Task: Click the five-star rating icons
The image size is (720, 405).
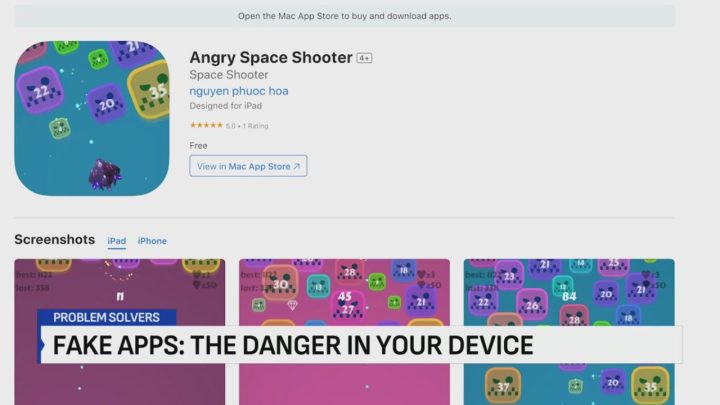Action: [206, 125]
